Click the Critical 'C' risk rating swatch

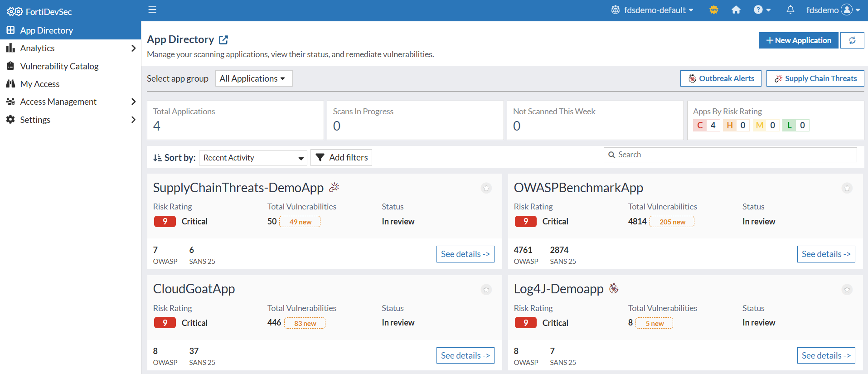click(x=700, y=126)
